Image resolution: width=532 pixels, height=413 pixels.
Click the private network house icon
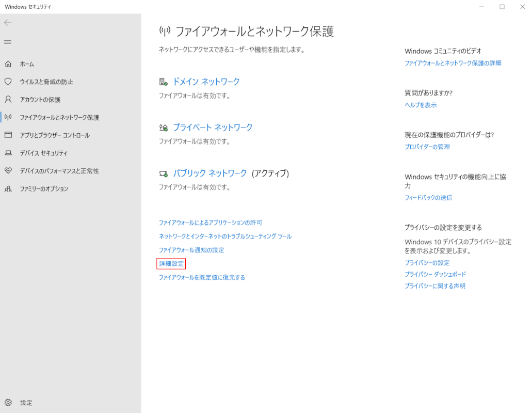(163, 128)
